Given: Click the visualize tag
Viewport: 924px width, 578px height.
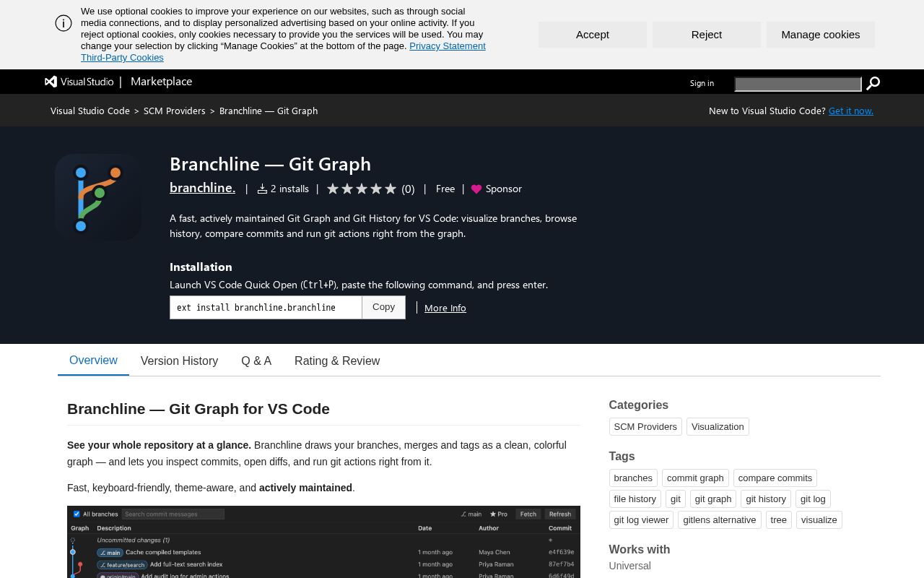Looking at the screenshot, I should [x=819, y=520].
